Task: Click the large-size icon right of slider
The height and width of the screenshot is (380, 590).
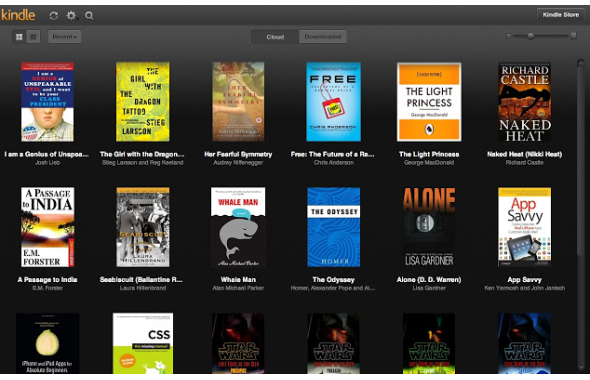Action: [573, 36]
